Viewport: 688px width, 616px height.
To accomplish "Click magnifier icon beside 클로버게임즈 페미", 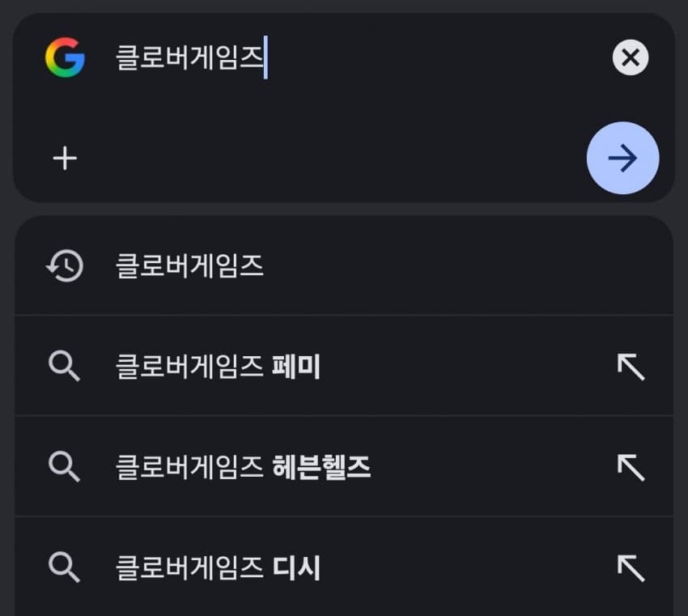I will pyautogui.click(x=65, y=367).
